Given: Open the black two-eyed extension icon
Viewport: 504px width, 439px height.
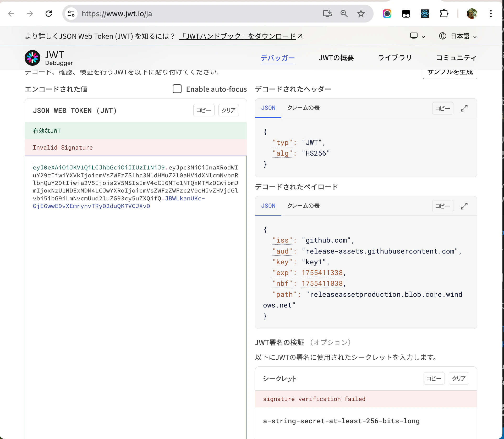Looking at the screenshot, I should [x=406, y=14].
